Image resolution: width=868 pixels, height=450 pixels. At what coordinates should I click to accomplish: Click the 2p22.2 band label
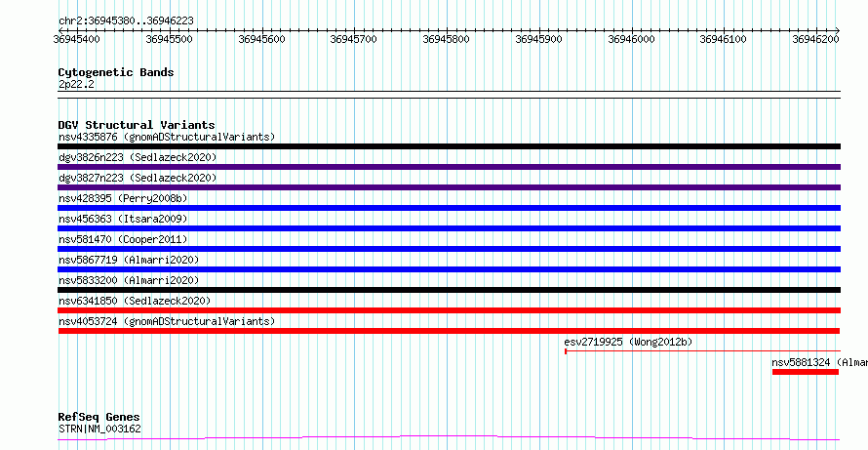76,84
